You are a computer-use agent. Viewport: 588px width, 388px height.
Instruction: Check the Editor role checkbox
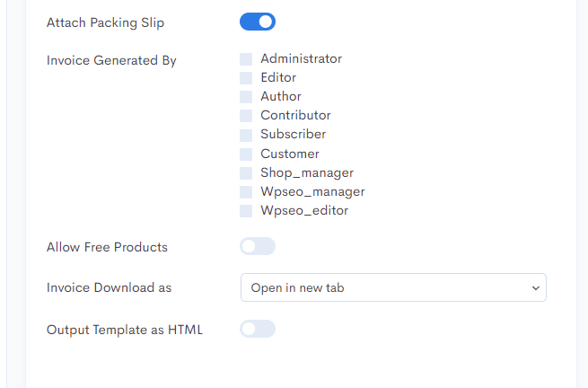click(246, 78)
